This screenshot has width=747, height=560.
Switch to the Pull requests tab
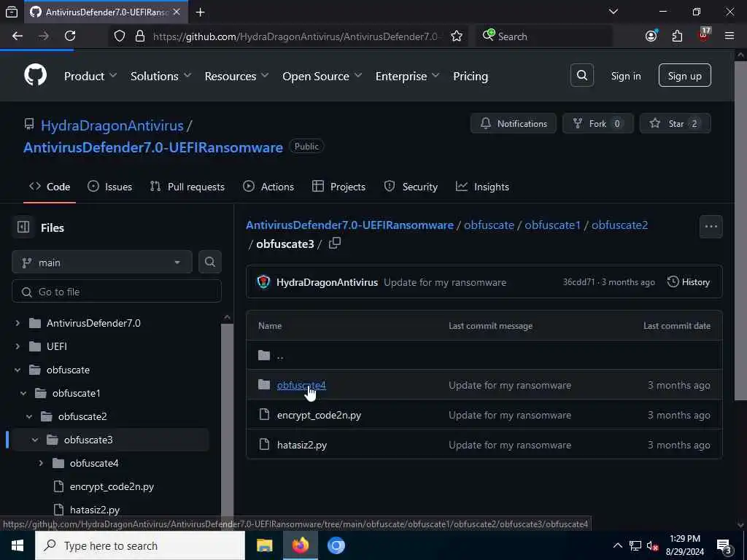point(187,187)
